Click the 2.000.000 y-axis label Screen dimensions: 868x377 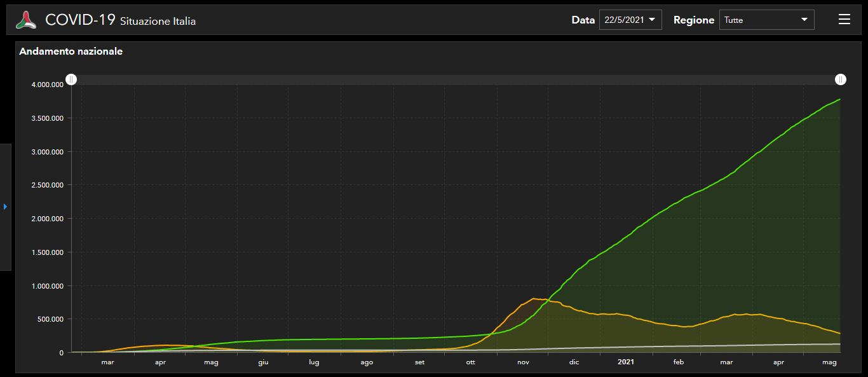(46, 219)
